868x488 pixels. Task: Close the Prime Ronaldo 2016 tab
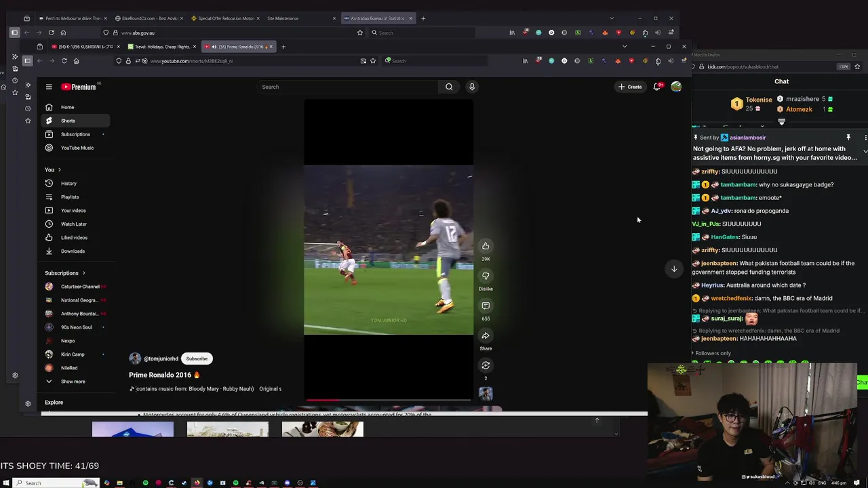tap(271, 47)
